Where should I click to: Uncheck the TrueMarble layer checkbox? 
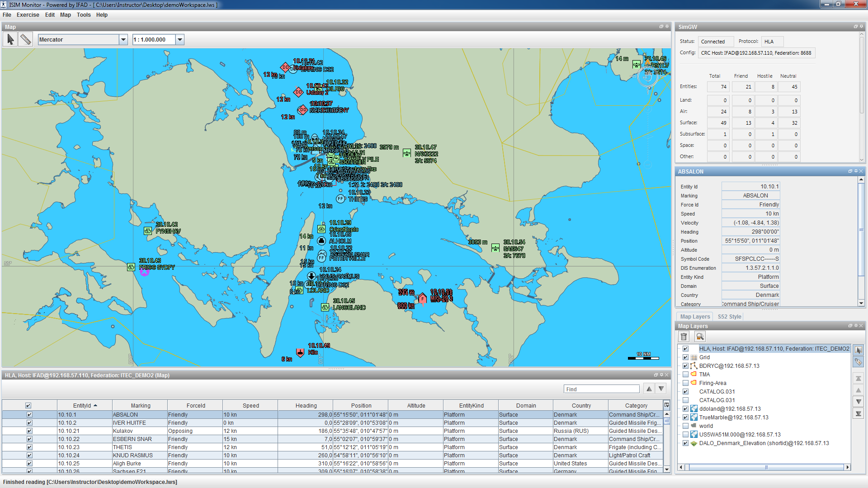pos(685,418)
